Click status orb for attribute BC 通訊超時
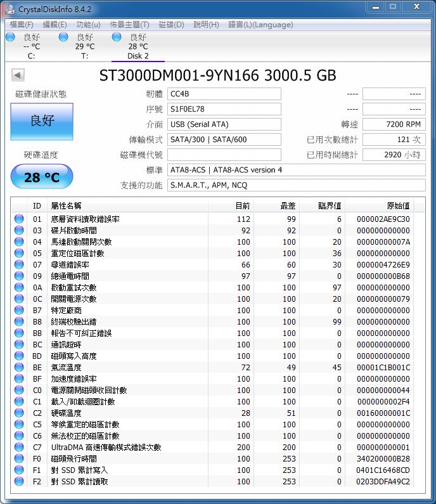 click(x=19, y=345)
